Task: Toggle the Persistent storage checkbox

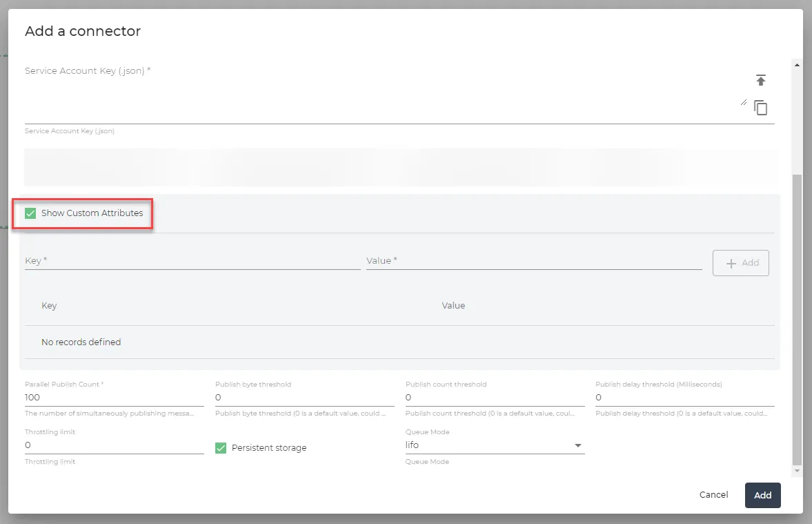Action: pos(221,448)
